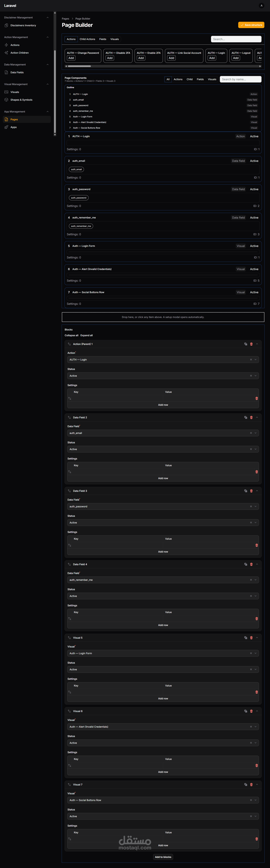Open Shapes & Symbols sidebar item

tap(21, 100)
